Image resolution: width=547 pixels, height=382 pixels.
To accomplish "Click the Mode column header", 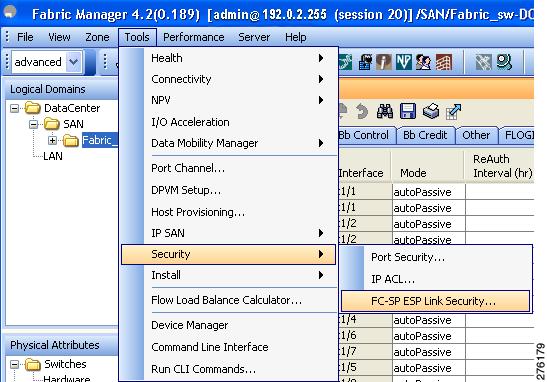I will [428, 166].
